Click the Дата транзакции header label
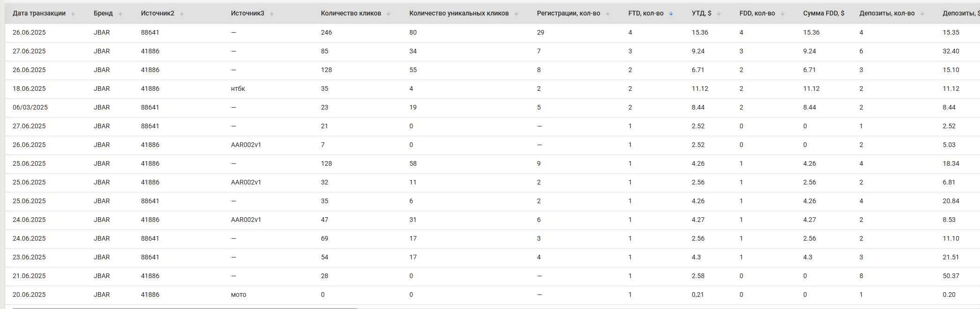This screenshot has height=309, width=980. (x=39, y=13)
